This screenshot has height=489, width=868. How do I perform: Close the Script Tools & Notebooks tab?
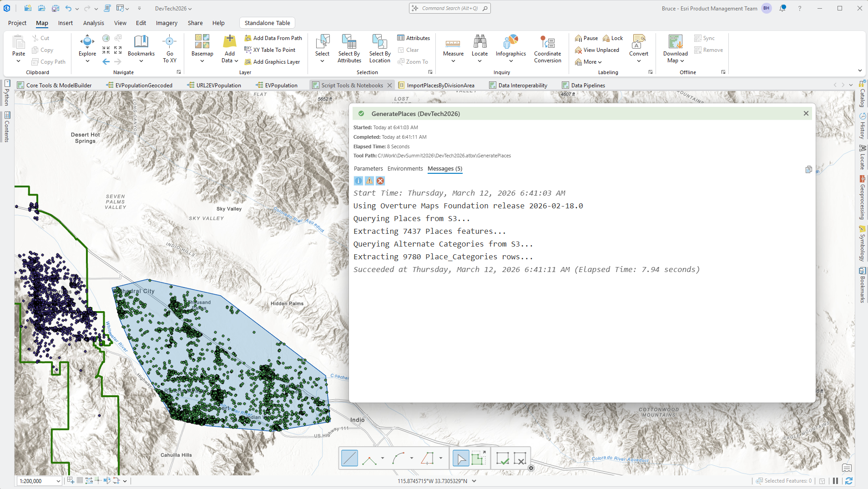click(x=389, y=85)
